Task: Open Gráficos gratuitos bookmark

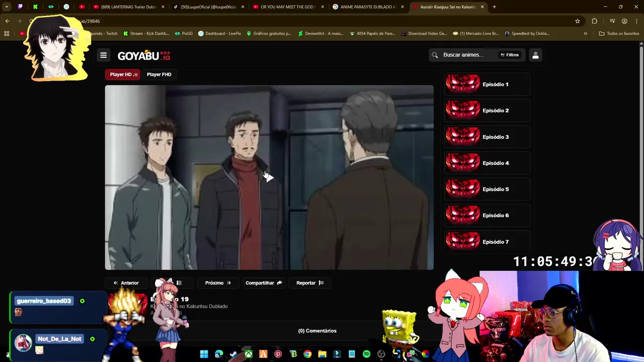Action: pyautogui.click(x=269, y=34)
